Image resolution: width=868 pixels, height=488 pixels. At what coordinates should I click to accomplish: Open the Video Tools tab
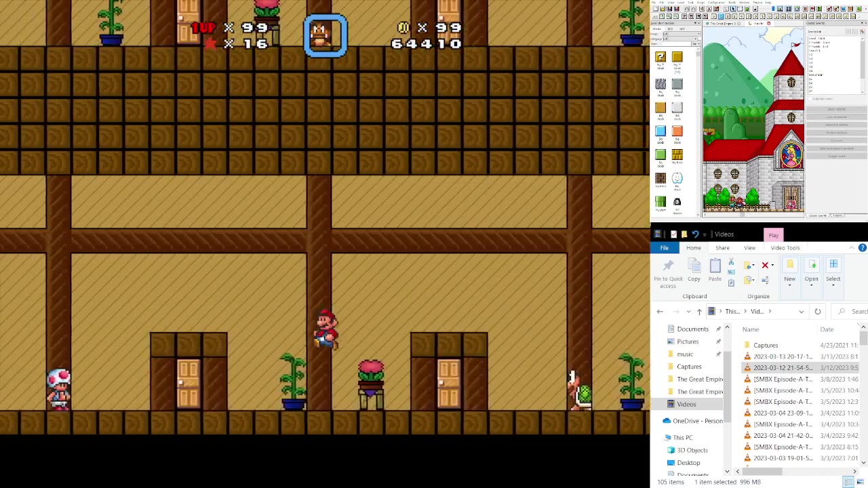(x=785, y=248)
